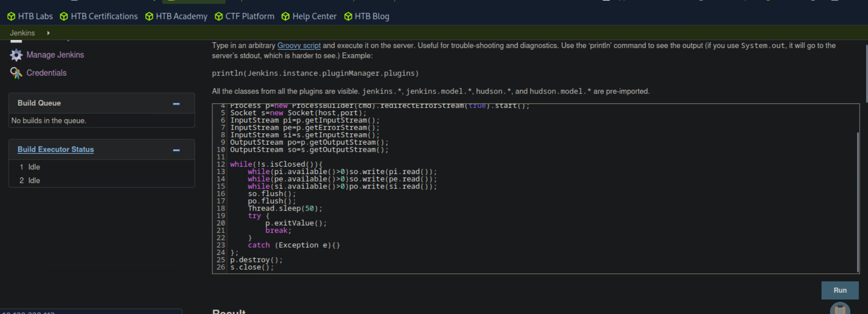Viewport: 868px width, 314px height.
Task: Click the CTF Platform cube icon
Action: (219, 16)
